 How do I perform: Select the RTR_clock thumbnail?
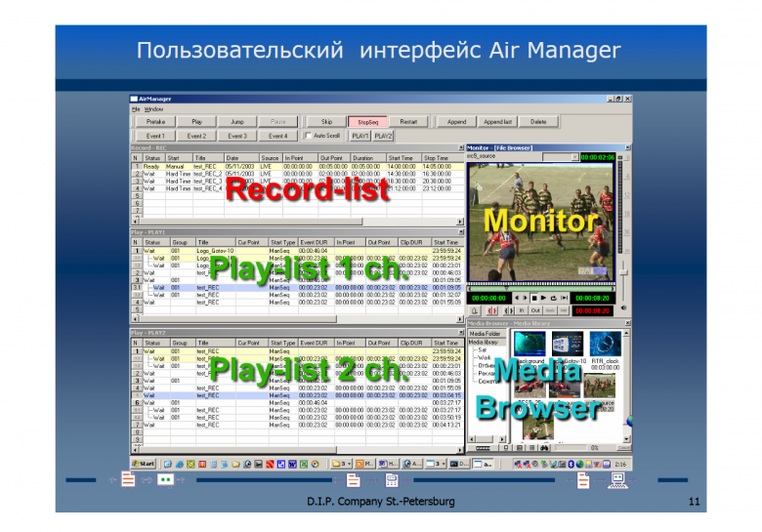(x=605, y=345)
